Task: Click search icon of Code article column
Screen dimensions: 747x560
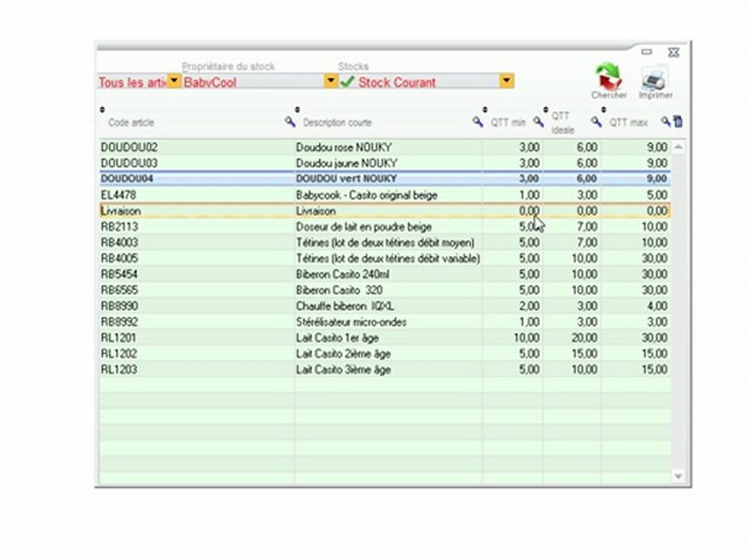Action: [x=289, y=121]
